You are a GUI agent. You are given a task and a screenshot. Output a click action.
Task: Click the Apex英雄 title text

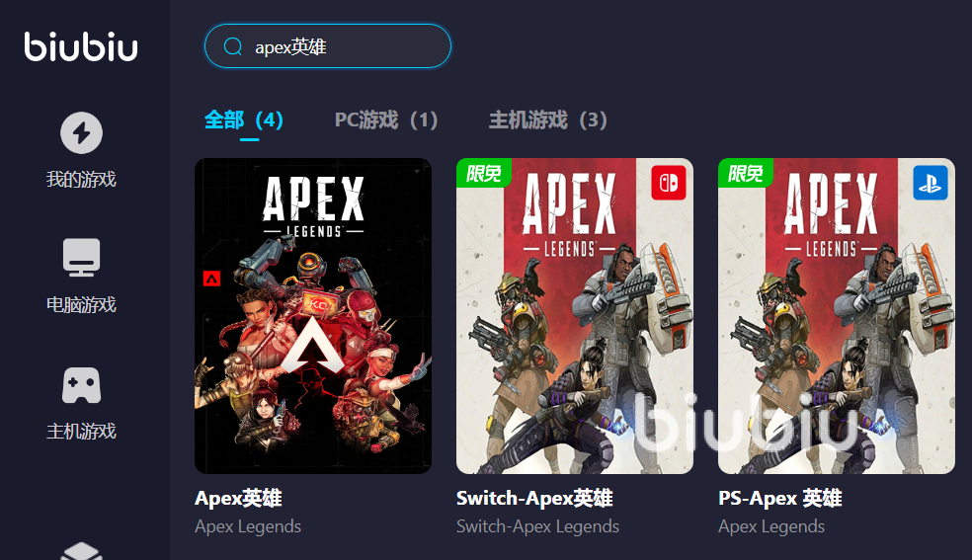pyautogui.click(x=239, y=498)
